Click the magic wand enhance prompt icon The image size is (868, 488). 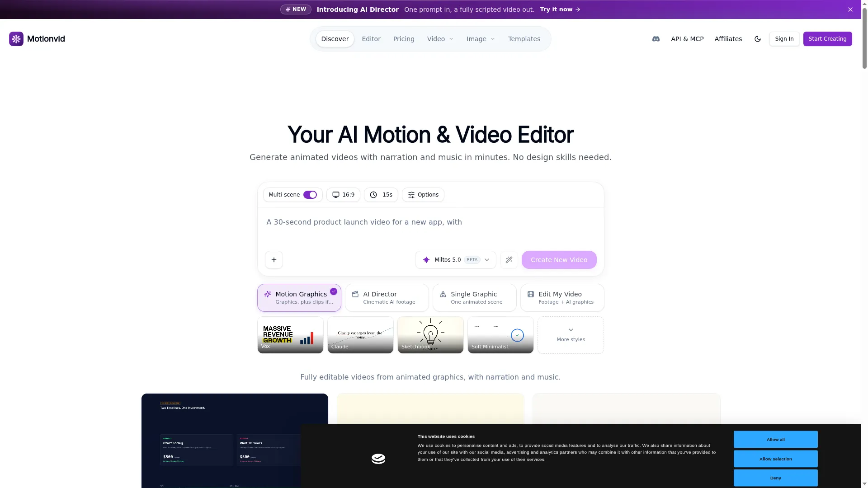[509, 260]
